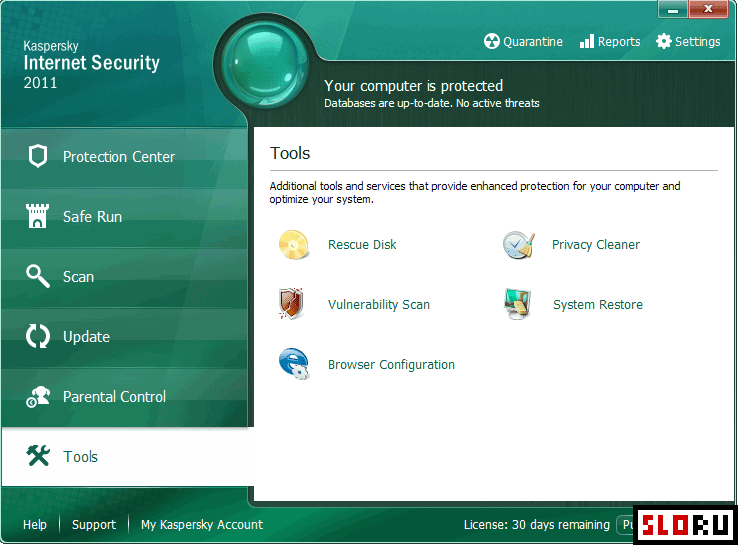The width and height of the screenshot is (738, 545).
Task: Launch the Privacy Cleaner link
Action: click(x=595, y=245)
